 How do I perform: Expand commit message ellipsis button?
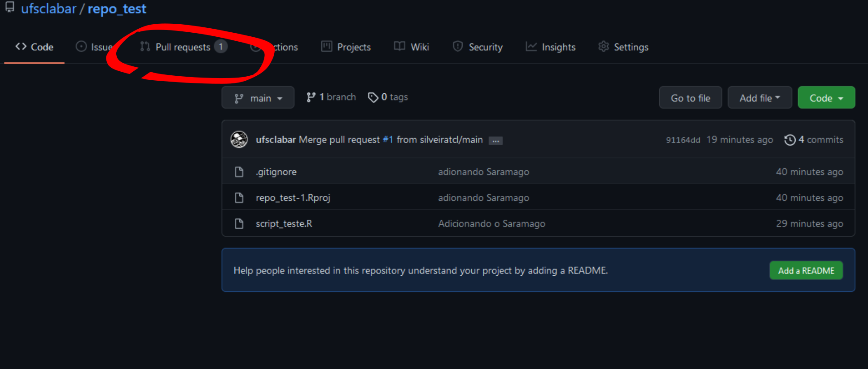495,140
